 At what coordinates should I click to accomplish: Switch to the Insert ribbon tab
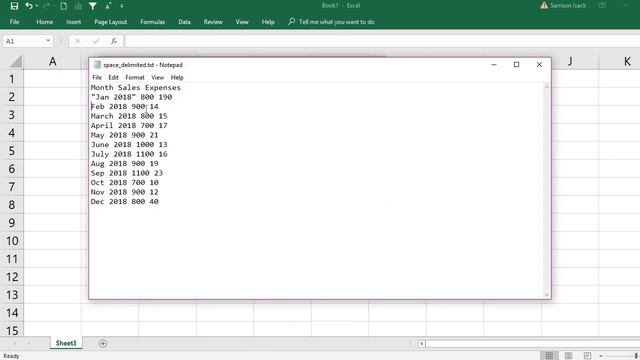pyautogui.click(x=73, y=22)
